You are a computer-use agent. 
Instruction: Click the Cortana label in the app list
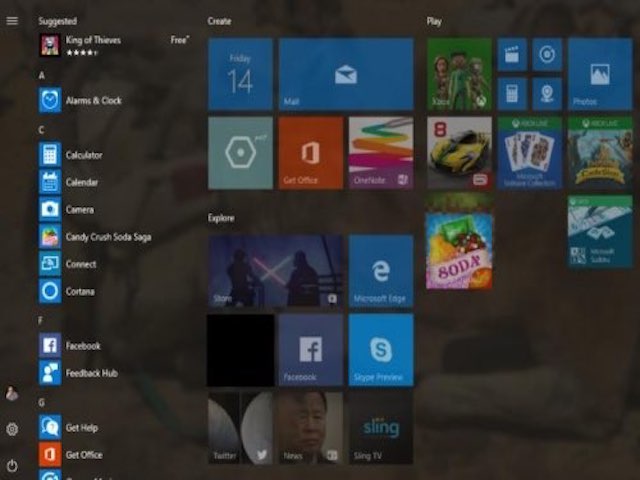(80, 291)
